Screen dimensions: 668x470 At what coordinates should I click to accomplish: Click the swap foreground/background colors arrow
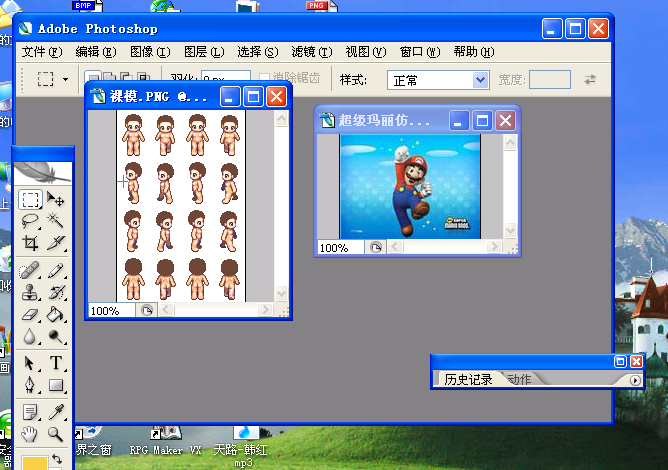57,459
